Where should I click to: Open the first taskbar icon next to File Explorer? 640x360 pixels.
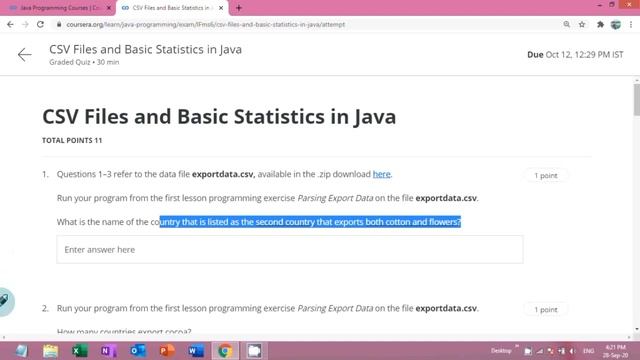coord(21,351)
